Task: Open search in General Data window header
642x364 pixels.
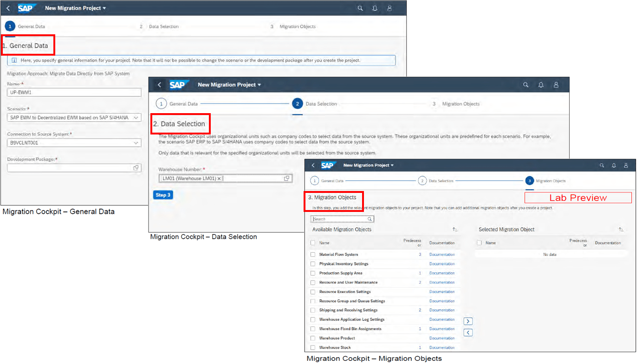Action: [360, 8]
